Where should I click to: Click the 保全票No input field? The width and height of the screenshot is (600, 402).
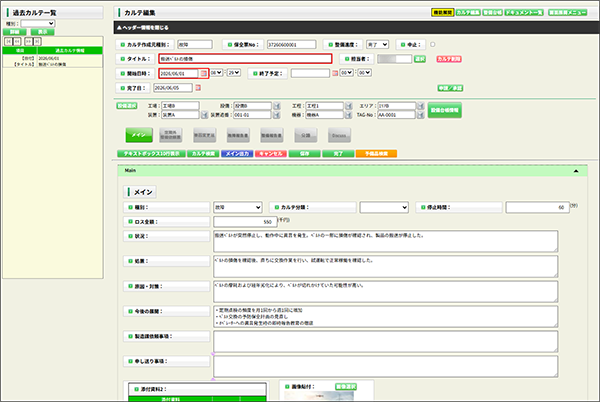(x=292, y=45)
